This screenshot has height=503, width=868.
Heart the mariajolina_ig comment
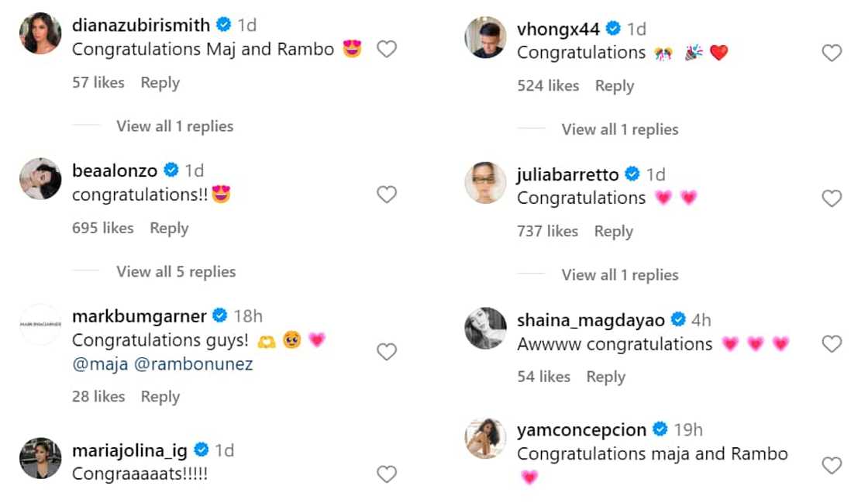(387, 474)
